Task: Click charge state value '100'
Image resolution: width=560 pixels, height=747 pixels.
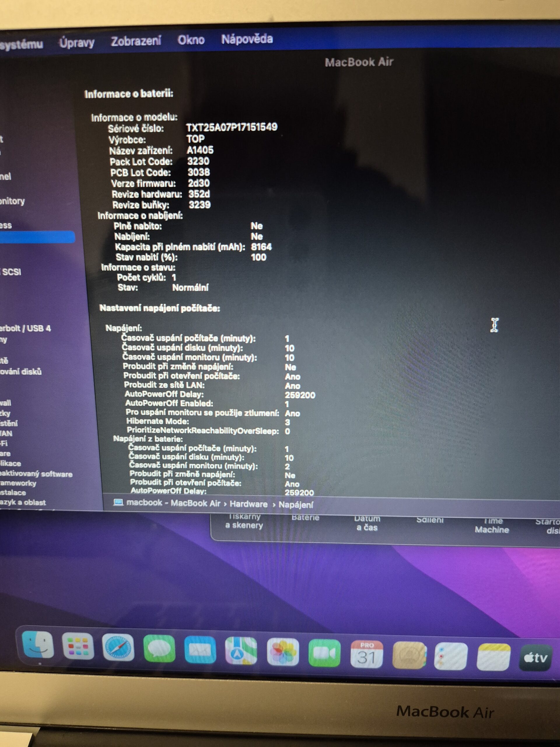Action: point(259,257)
